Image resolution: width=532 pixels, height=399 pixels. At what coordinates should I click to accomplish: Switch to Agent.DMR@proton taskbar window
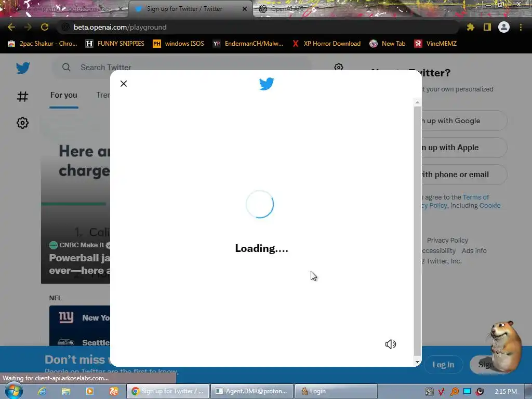[252, 391]
